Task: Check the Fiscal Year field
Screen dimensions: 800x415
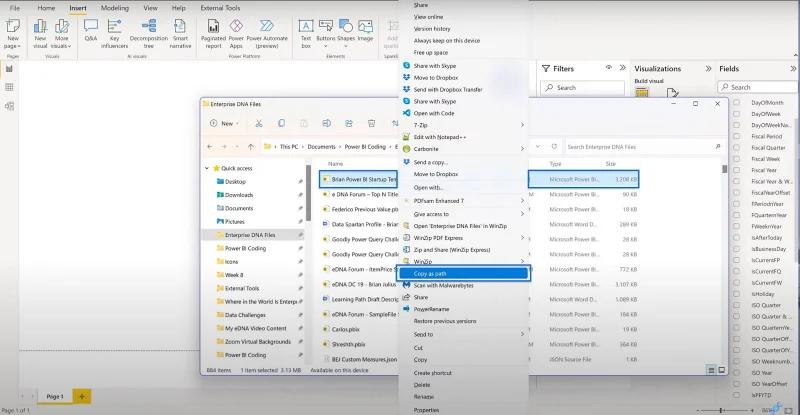Action: pos(736,170)
